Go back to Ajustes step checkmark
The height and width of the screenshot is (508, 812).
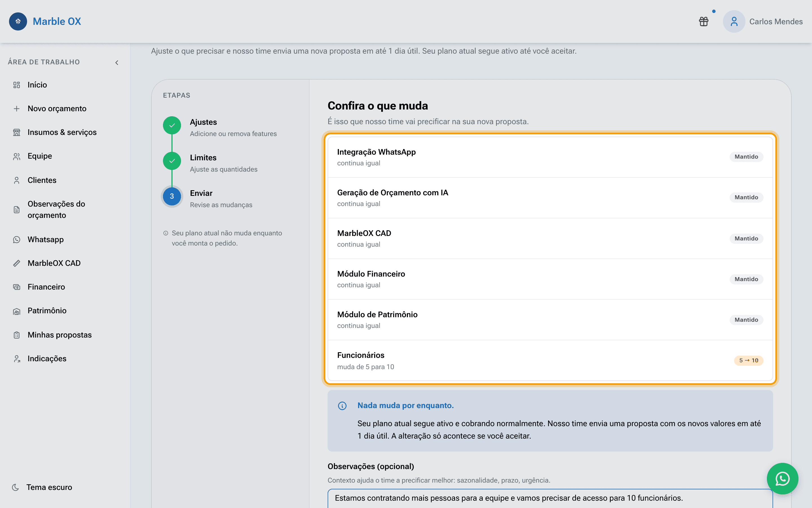point(172,125)
